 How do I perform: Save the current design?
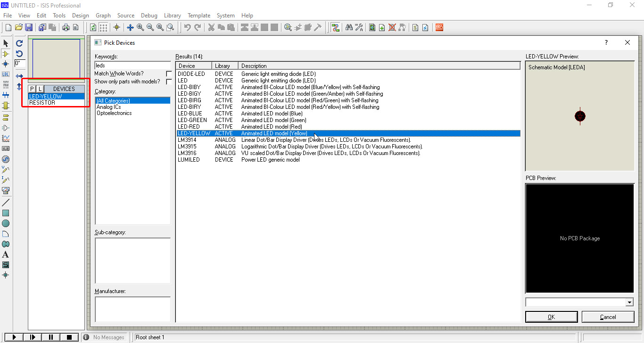click(29, 28)
